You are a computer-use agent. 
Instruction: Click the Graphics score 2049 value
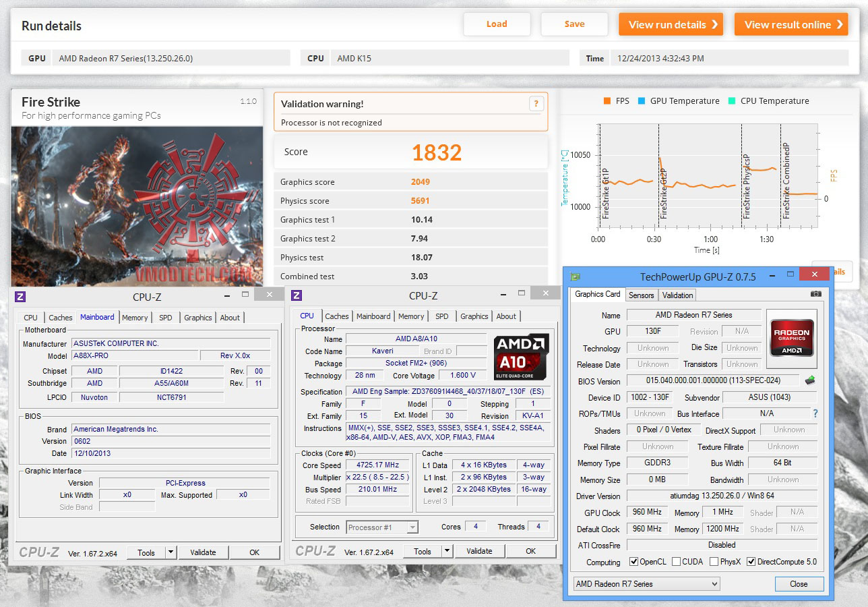tap(421, 182)
